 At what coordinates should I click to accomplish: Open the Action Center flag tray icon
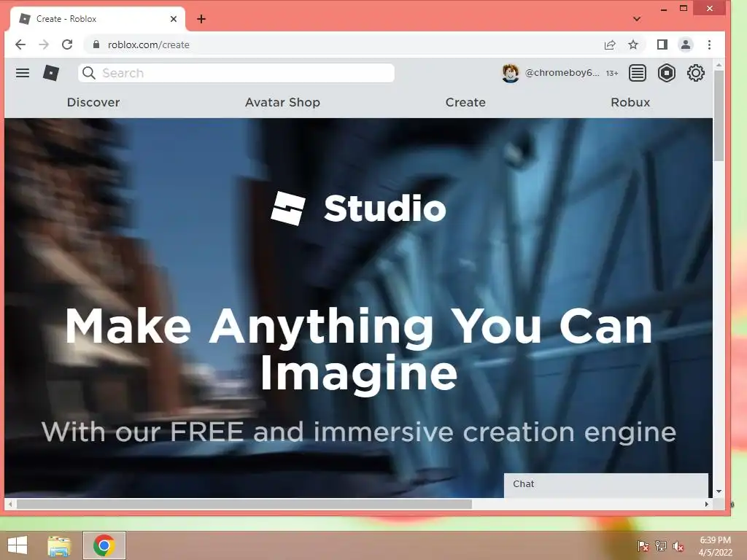click(643, 545)
